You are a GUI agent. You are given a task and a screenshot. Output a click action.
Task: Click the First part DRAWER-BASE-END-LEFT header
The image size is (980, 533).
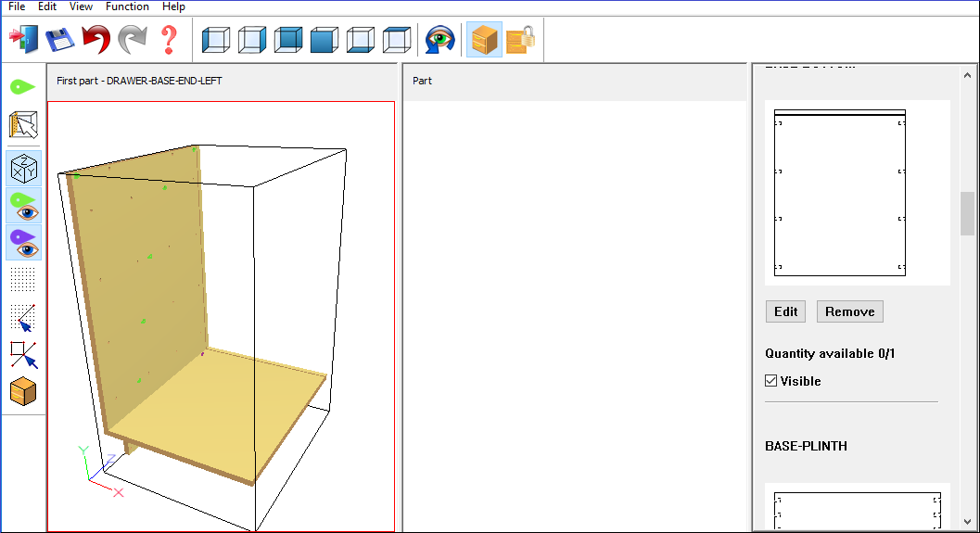coord(139,81)
